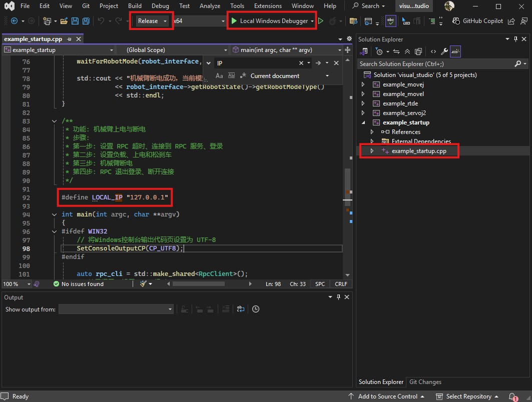Open the File menu

[x=25, y=6]
